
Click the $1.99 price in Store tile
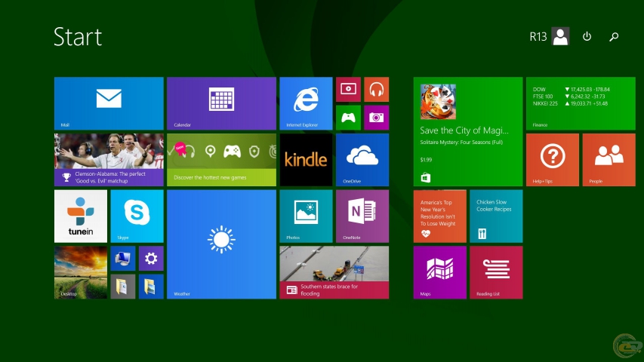click(x=426, y=160)
